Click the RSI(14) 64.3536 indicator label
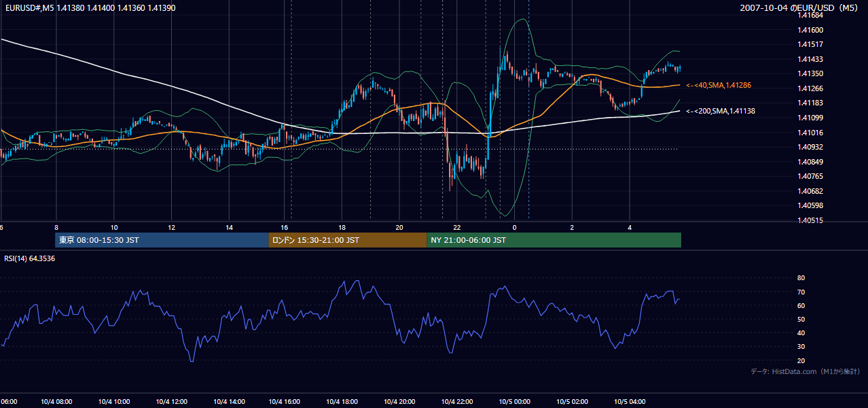This screenshot has height=408, width=868. (x=30, y=258)
